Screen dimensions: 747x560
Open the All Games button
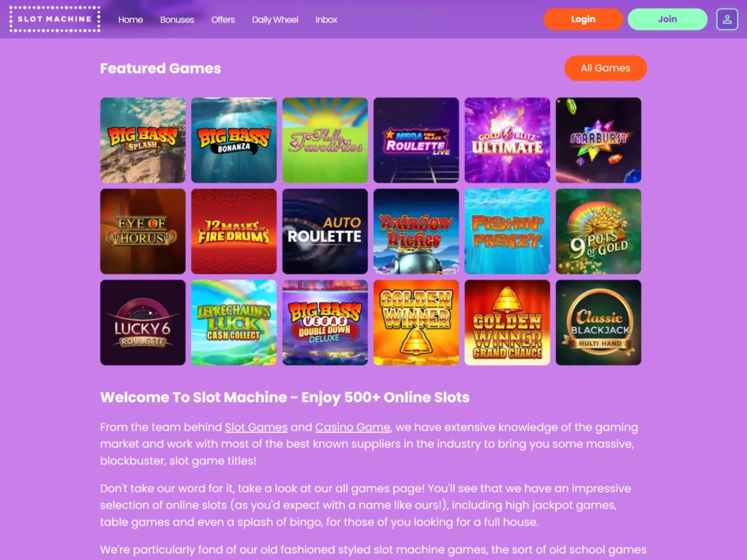coord(606,68)
